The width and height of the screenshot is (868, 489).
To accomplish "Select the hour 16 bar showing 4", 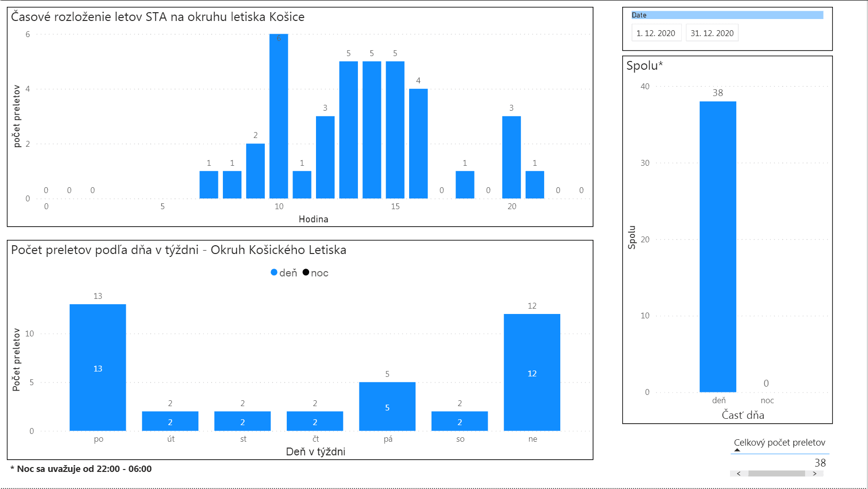I will point(418,143).
